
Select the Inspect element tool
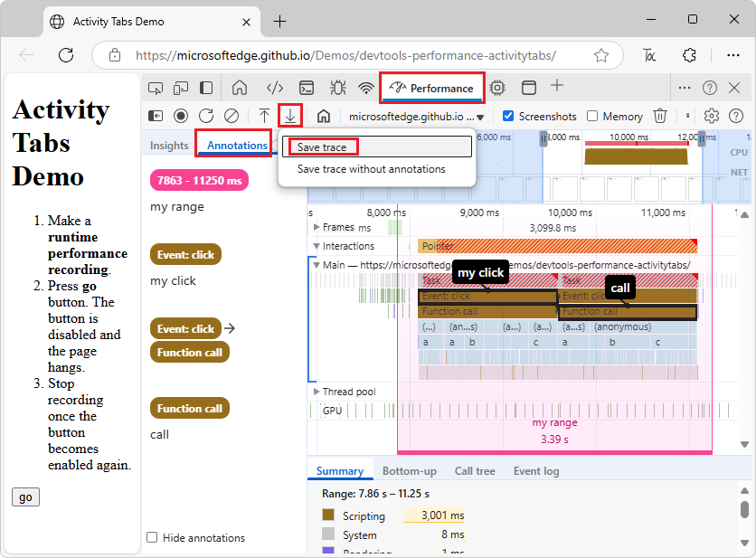point(156,88)
